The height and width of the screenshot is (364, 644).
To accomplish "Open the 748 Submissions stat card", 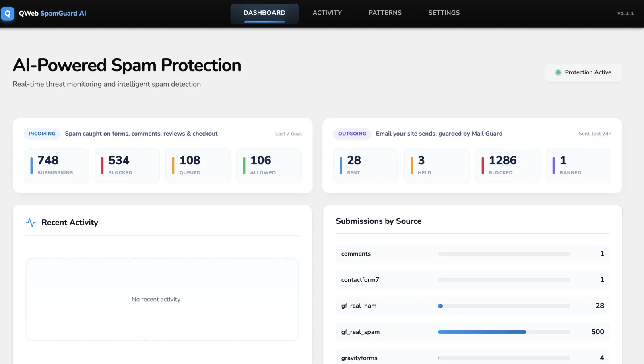I will click(x=56, y=165).
